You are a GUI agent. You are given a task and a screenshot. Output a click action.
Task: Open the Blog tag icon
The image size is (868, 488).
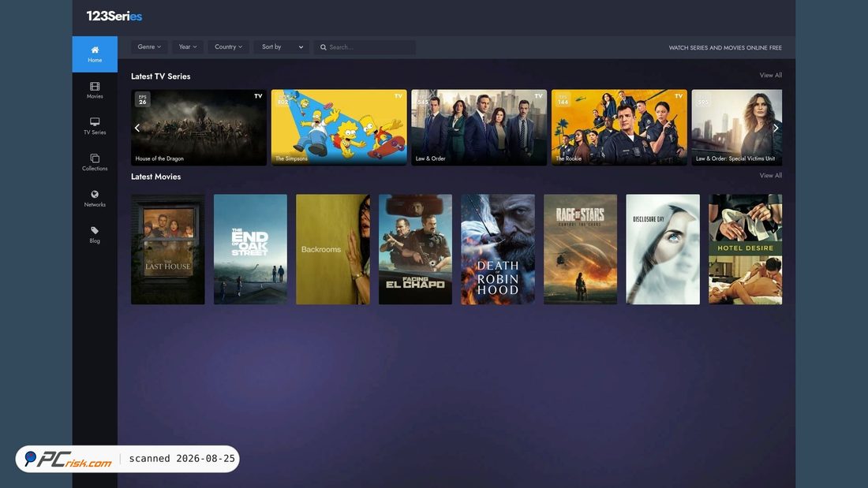[x=95, y=230]
